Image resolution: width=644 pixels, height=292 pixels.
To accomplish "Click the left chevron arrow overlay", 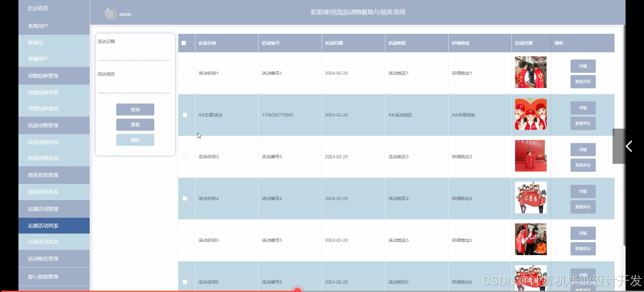I will pos(628,146).
